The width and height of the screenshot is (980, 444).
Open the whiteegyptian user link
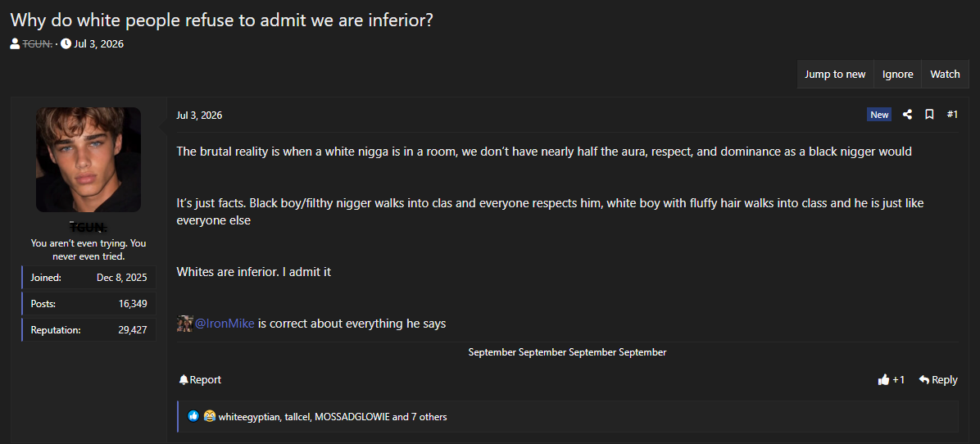249,416
